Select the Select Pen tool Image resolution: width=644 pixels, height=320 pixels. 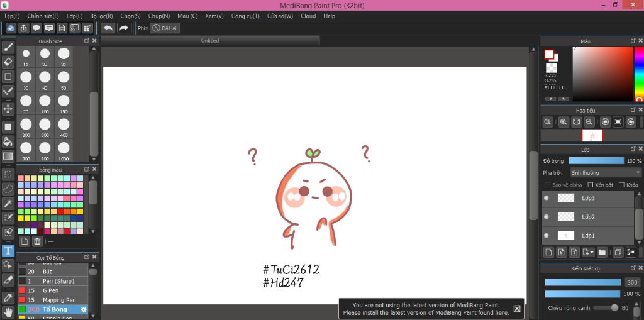pos(8,218)
